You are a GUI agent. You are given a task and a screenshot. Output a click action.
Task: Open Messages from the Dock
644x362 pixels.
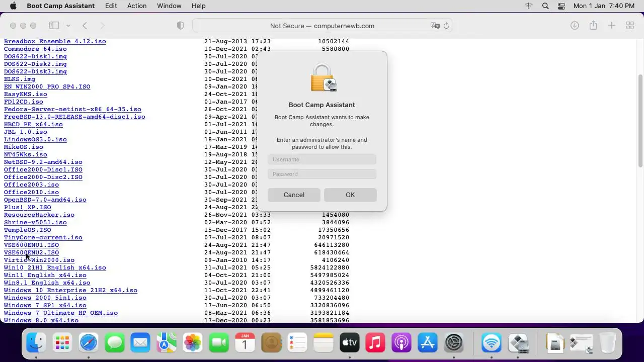pos(115,343)
